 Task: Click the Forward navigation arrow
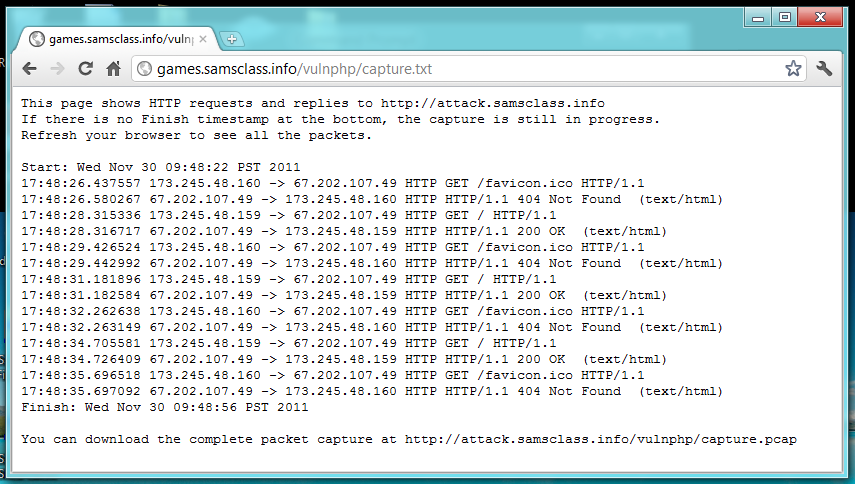(57, 69)
